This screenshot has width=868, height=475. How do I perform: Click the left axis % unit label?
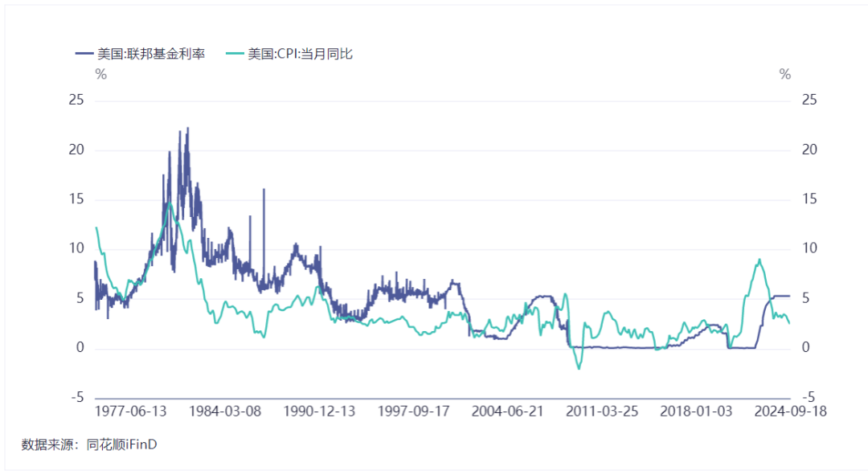100,74
